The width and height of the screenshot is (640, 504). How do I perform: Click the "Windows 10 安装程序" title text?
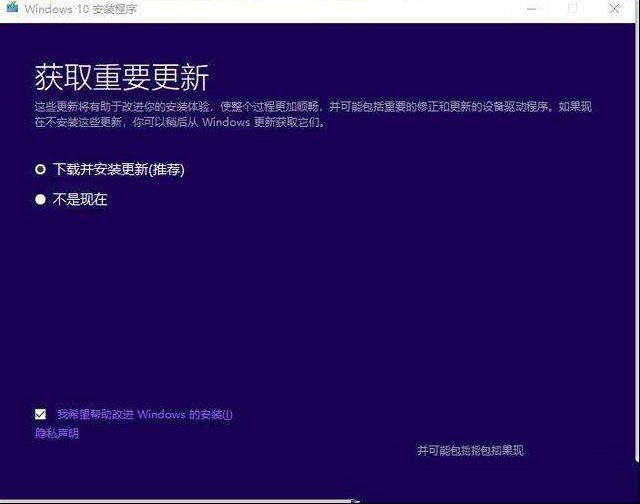tap(80, 9)
